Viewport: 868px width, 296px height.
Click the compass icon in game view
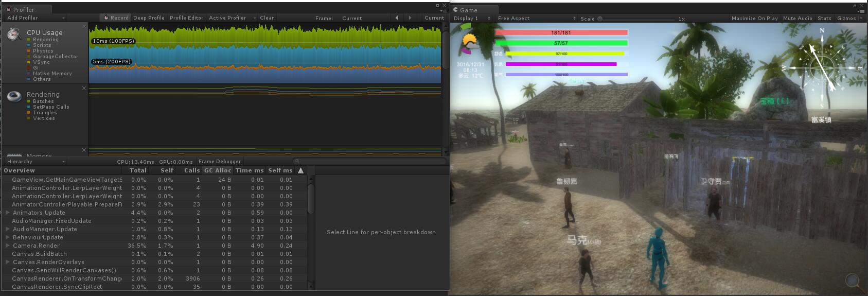click(x=821, y=67)
